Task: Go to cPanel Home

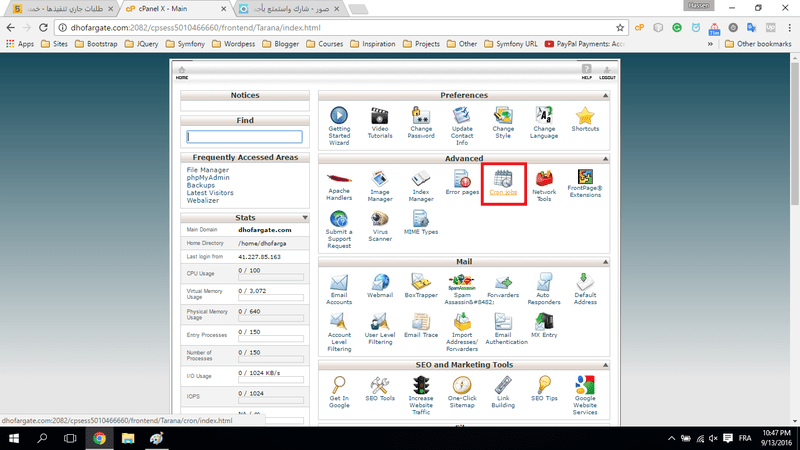Action: point(182,72)
